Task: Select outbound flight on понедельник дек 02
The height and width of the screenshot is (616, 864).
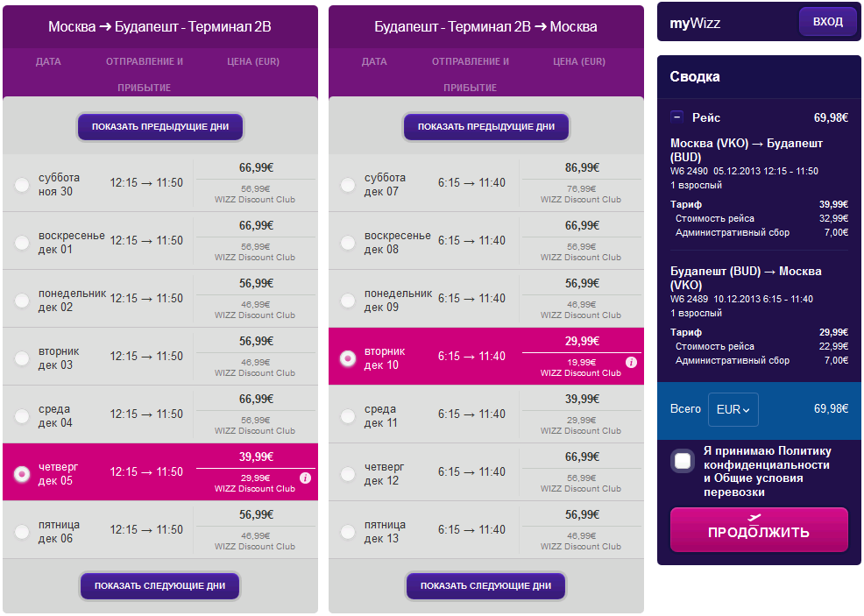Action: point(22,301)
